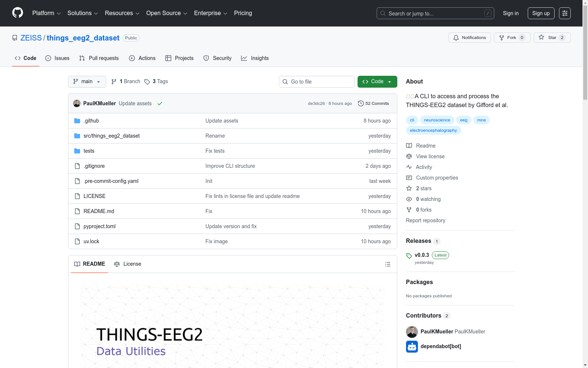
Task: Switch to the Pull requests tab
Action: point(99,58)
